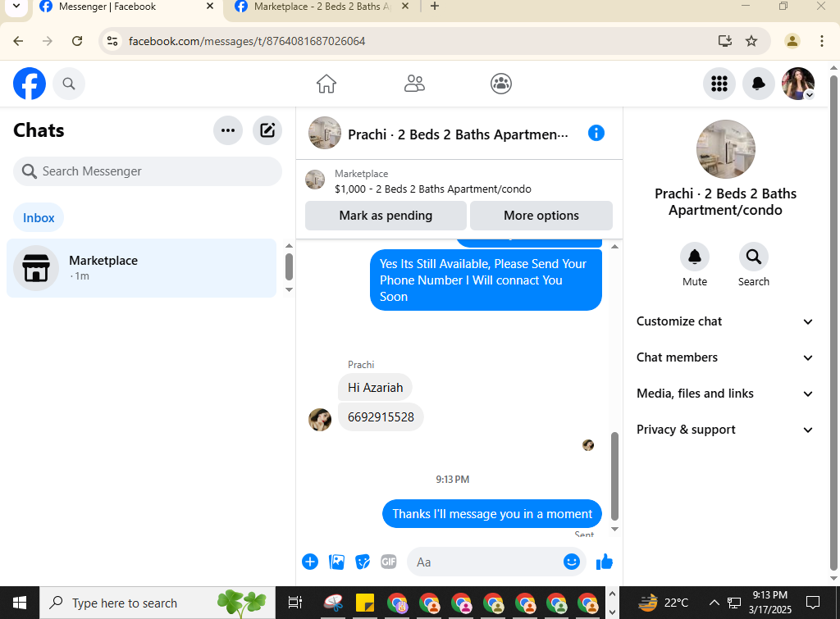Go to the Home feed icon
Image resolution: width=840 pixels, height=619 pixels.
(326, 84)
